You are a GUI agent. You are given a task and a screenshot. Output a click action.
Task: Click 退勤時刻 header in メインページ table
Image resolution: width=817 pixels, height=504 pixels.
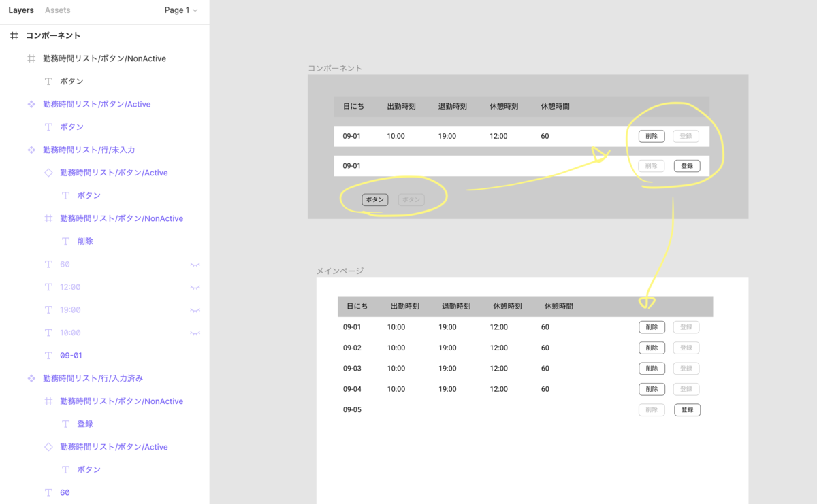point(456,306)
